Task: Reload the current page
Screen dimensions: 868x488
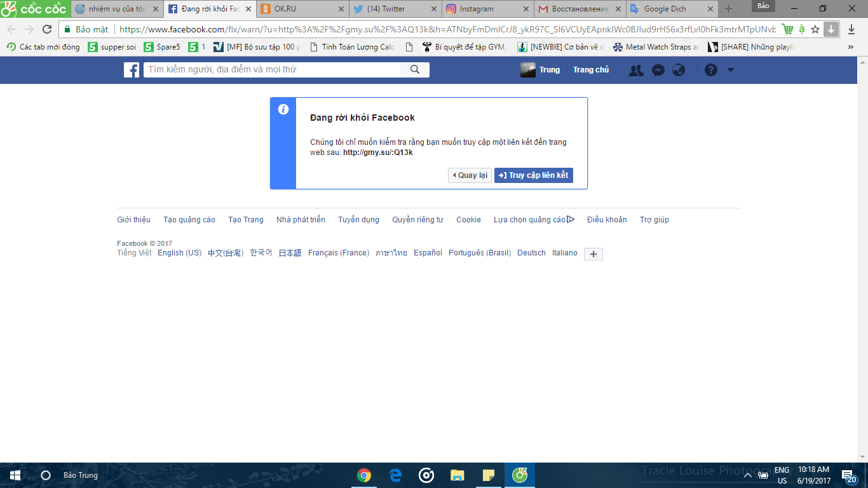Action: click(x=46, y=29)
